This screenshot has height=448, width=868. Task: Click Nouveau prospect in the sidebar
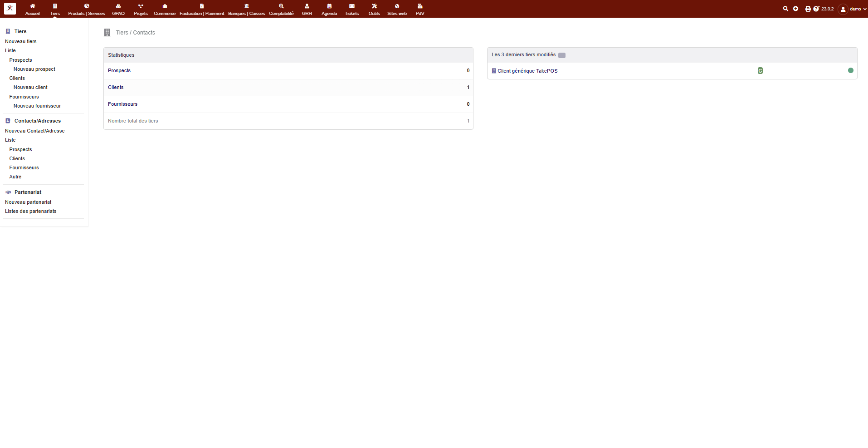click(x=34, y=69)
